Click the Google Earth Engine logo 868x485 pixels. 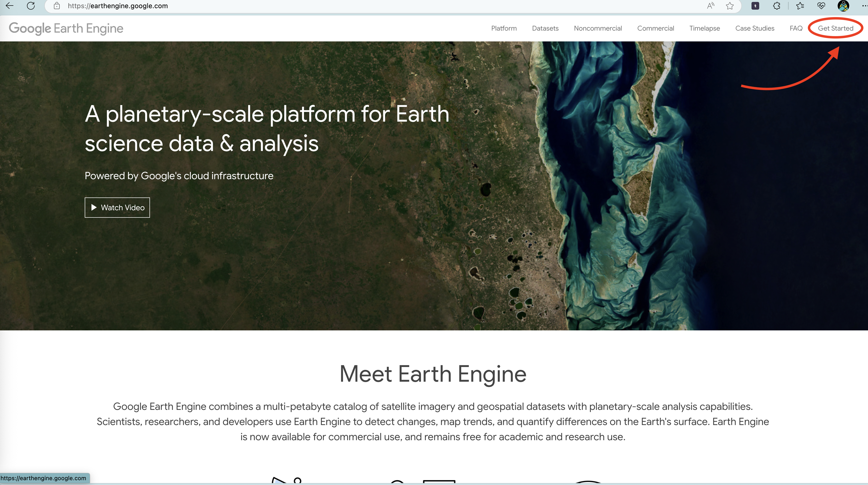pyautogui.click(x=66, y=29)
